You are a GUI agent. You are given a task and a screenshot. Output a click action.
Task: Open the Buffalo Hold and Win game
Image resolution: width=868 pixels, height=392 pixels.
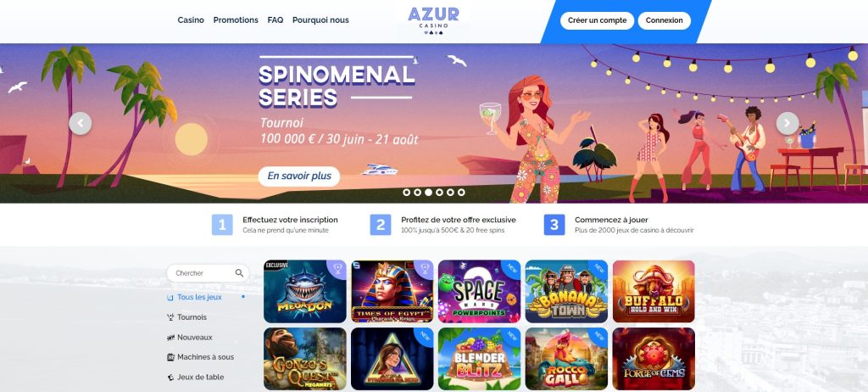(654, 292)
